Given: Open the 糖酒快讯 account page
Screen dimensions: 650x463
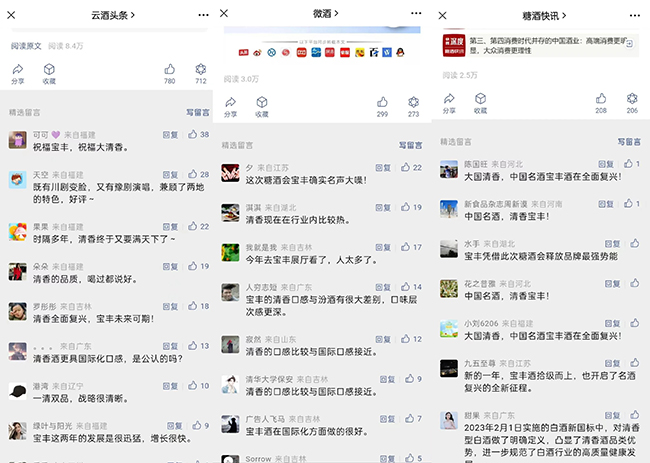Looking at the screenshot, I should pyautogui.click(x=544, y=16).
